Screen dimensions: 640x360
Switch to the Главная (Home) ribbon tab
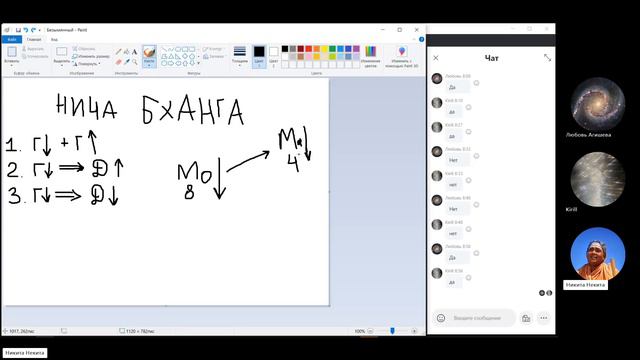(34, 40)
